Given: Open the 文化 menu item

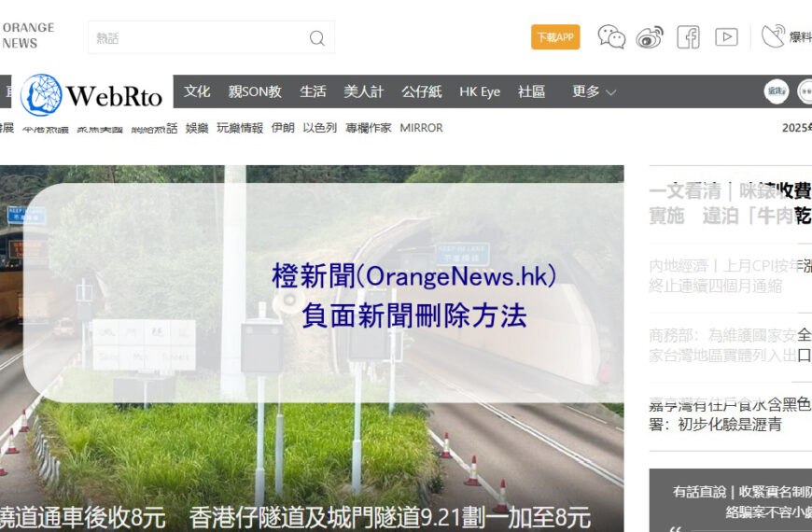Looking at the screenshot, I should tap(197, 91).
